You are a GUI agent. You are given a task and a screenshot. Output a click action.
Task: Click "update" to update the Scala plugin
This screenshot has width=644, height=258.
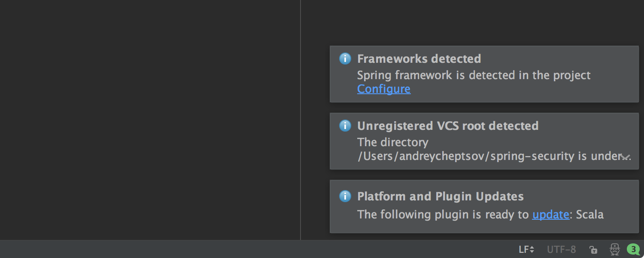coord(551,214)
